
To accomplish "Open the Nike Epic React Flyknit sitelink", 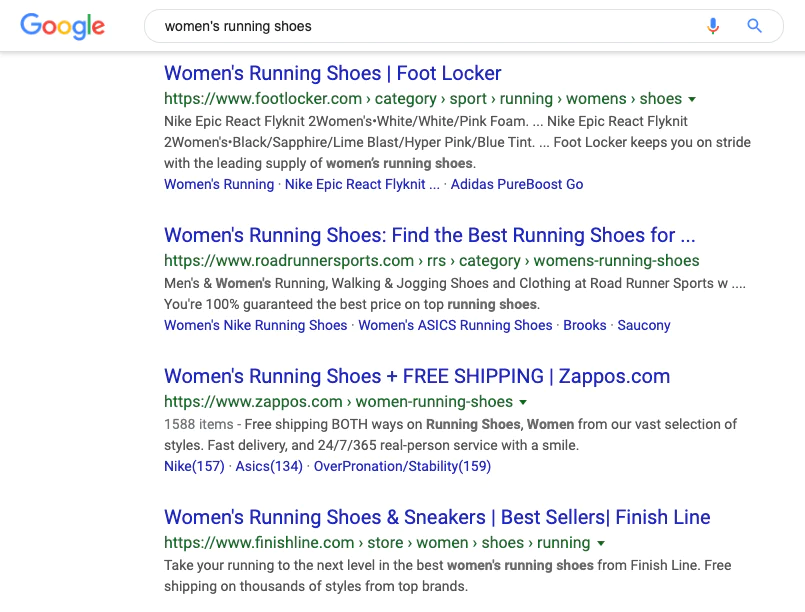I will coord(362,184).
